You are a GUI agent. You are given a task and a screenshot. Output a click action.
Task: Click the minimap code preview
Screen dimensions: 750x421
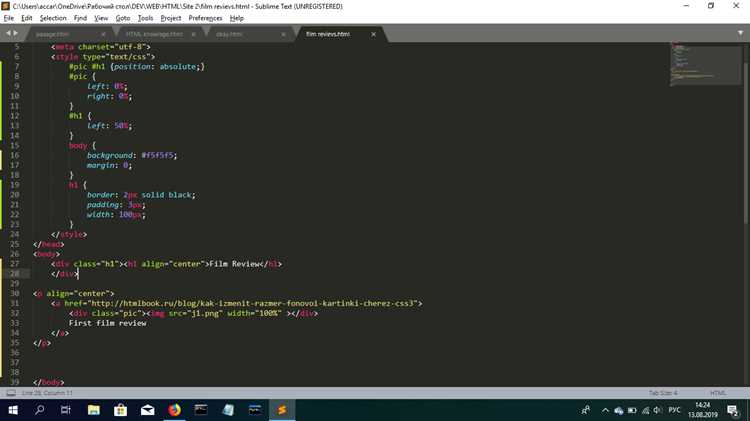(706, 64)
